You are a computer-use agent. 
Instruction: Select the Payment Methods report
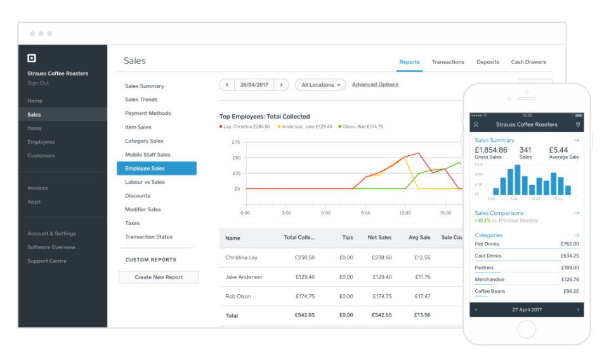tap(148, 114)
